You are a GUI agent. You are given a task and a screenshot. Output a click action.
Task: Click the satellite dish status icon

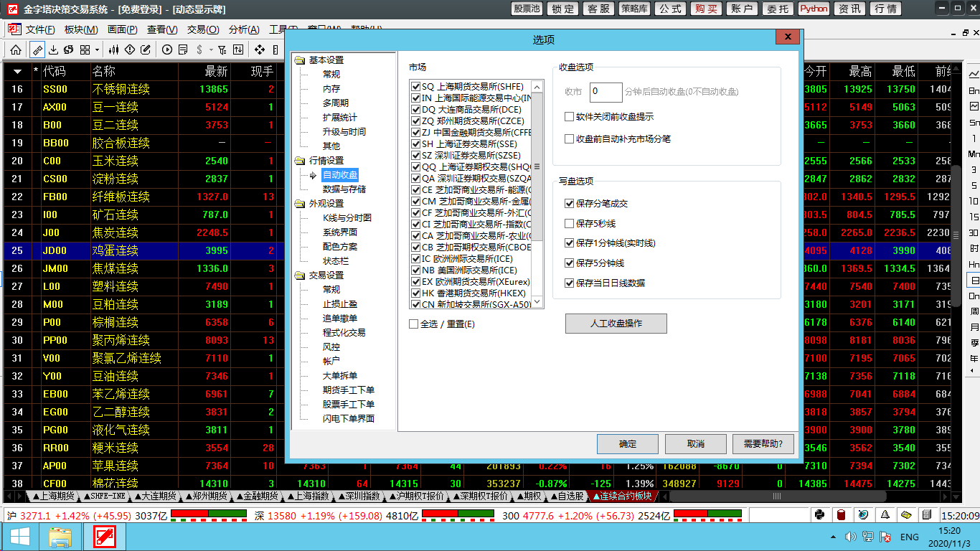(863, 515)
